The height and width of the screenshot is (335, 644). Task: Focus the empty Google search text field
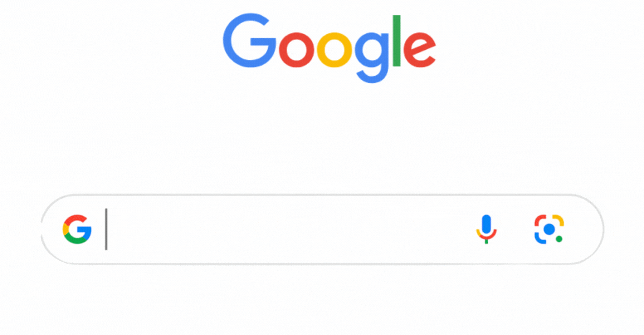coord(286,229)
